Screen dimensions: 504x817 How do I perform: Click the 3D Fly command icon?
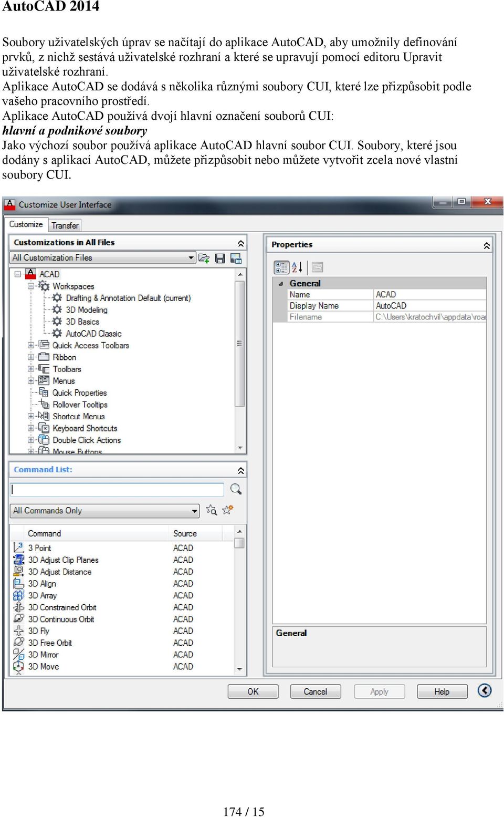[x=18, y=630]
